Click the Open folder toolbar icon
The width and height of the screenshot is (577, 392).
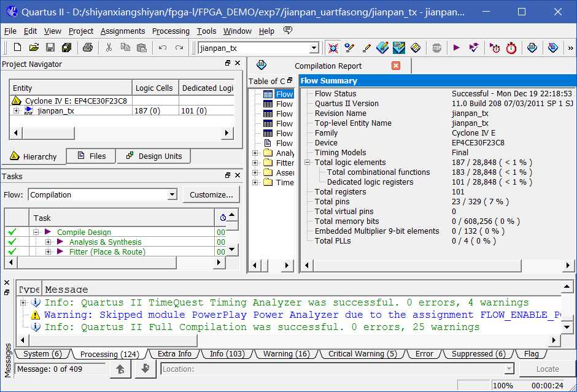(34, 48)
